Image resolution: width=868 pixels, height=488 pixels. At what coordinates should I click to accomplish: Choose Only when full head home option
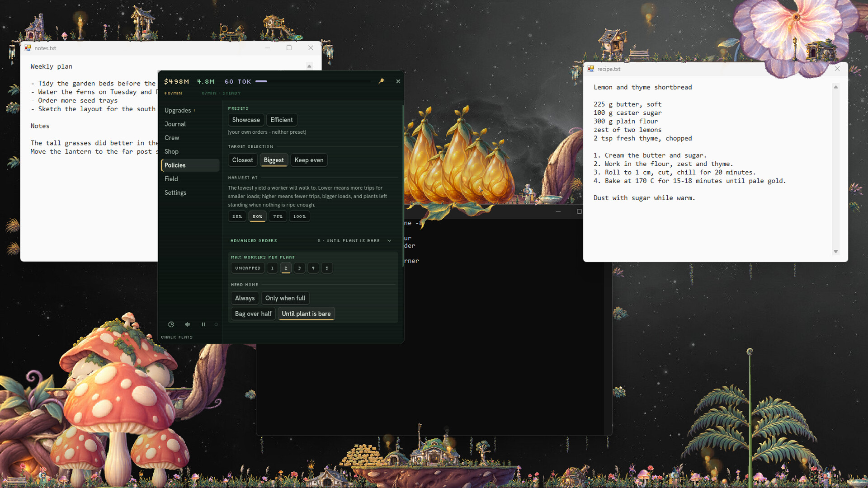coord(285,298)
